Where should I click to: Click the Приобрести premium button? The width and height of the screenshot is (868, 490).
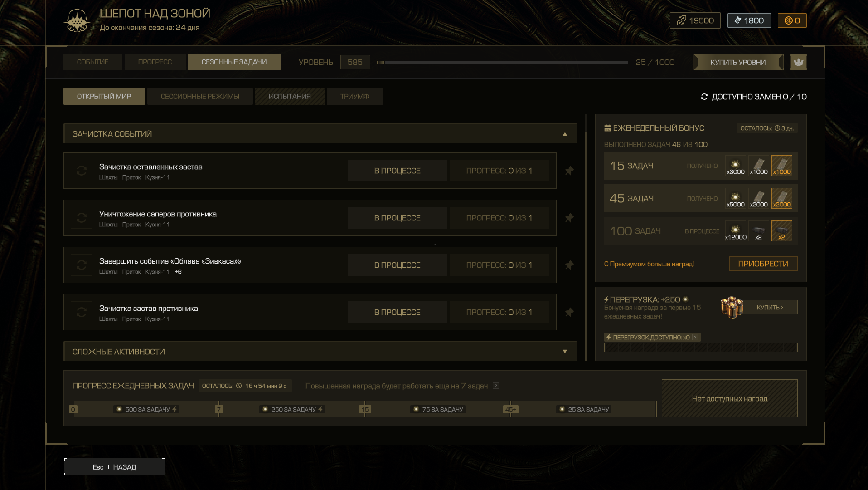pyautogui.click(x=763, y=264)
